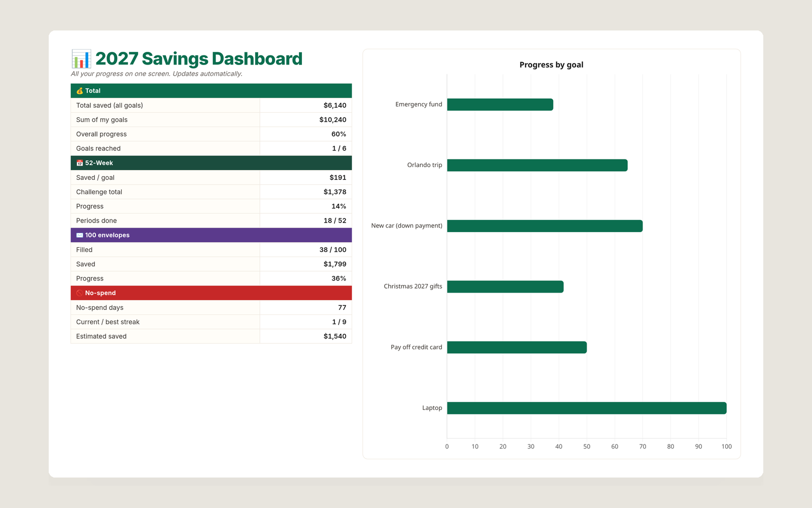Click the "Total saved (all goals)" label
The height and width of the screenshot is (508, 812).
coord(110,106)
